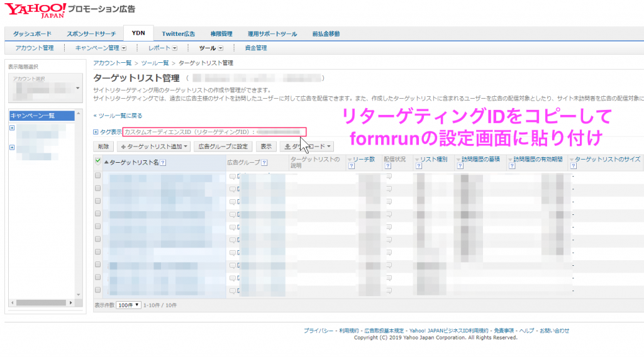Screen dimensions: 644x357
Task: Click the horizontal scrollbar right arrow
Action: click(70, 303)
